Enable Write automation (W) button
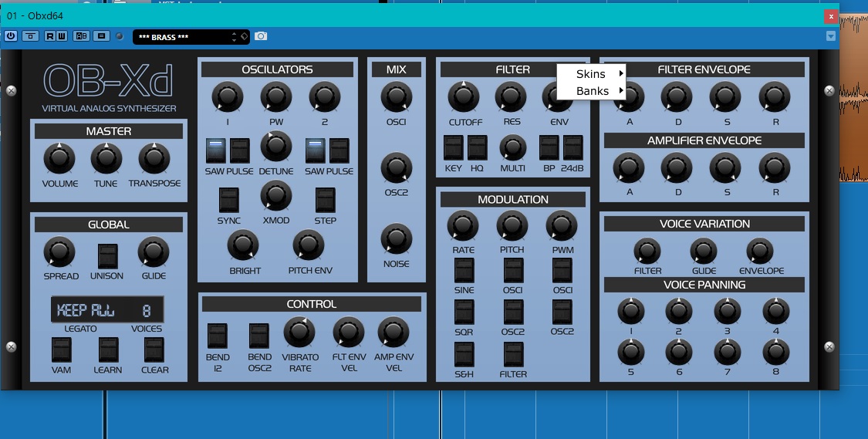Screen dimensions: 868x439 (x=62, y=36)
